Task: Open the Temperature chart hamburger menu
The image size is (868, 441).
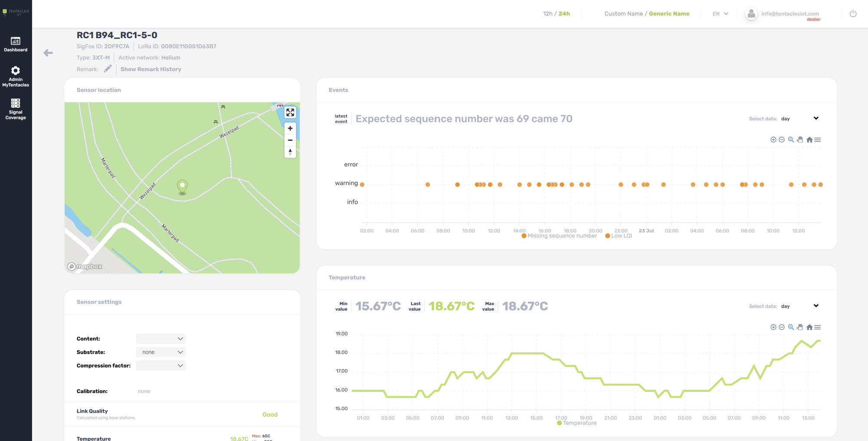Action: [x=818, y=327]
